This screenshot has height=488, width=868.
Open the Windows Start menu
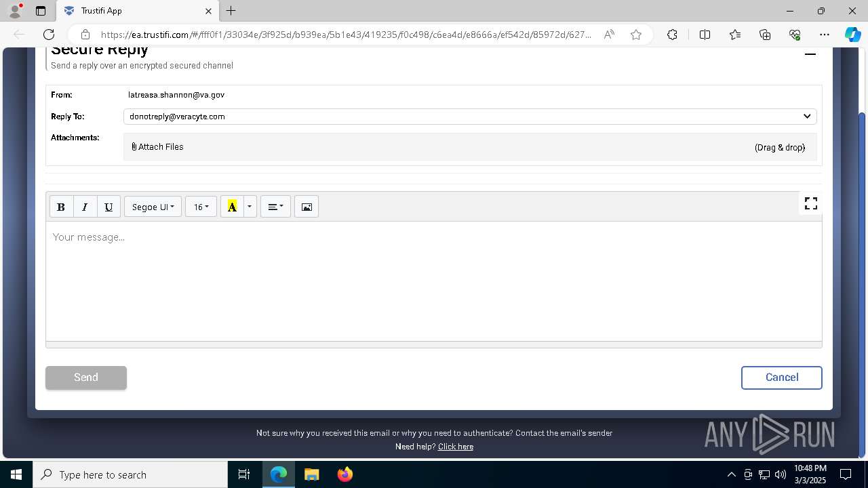[x=16, y=474]
